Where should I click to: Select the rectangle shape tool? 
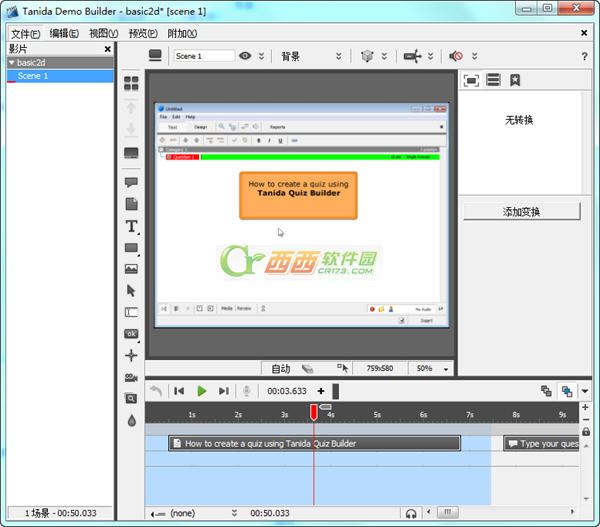[131, 248]
